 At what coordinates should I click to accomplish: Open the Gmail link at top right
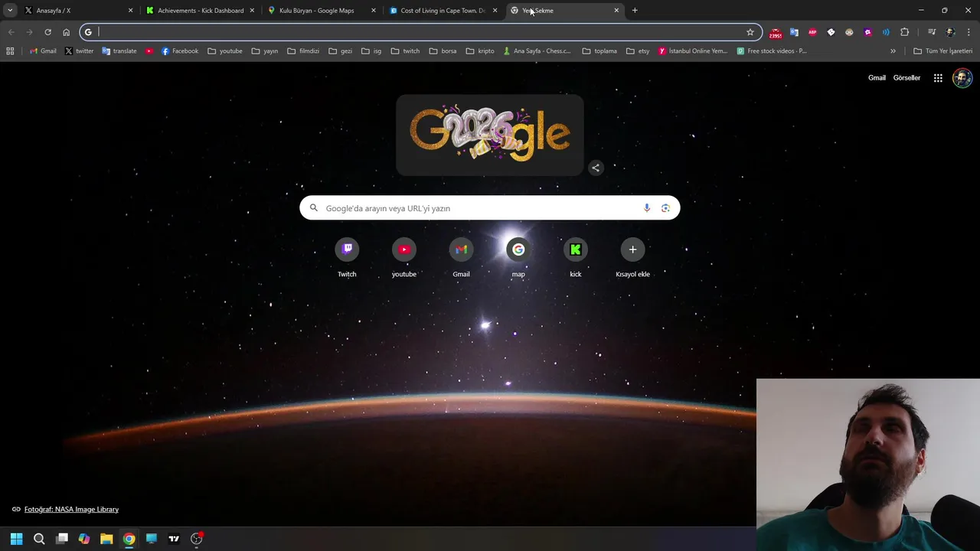tap(877, 78)
